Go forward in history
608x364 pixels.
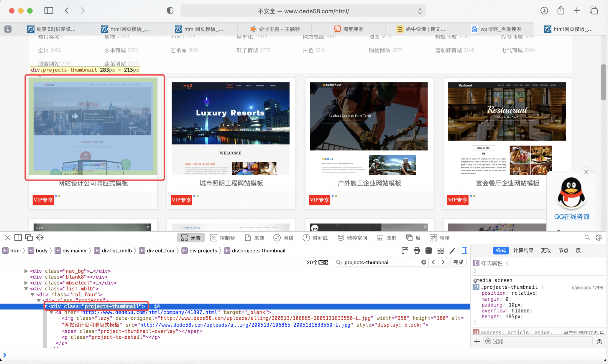pos(83,11)
